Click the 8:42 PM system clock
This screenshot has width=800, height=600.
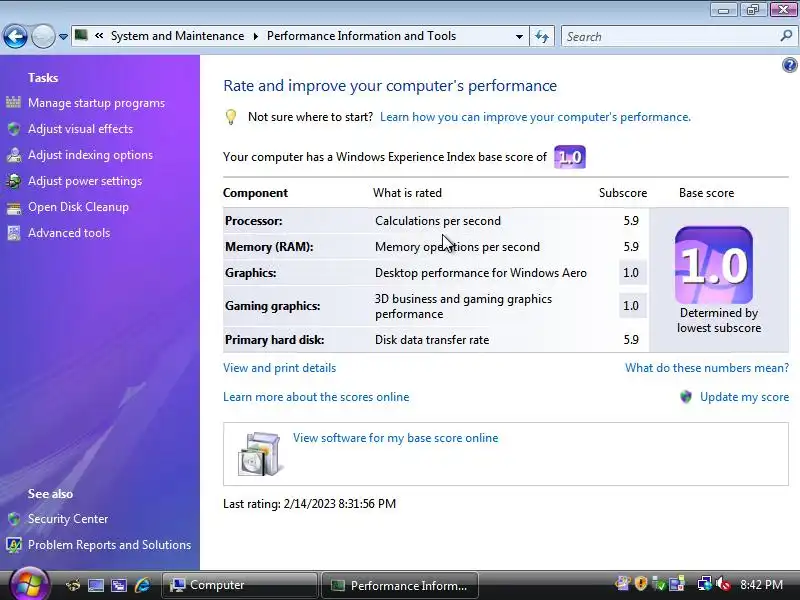(762, 584)
